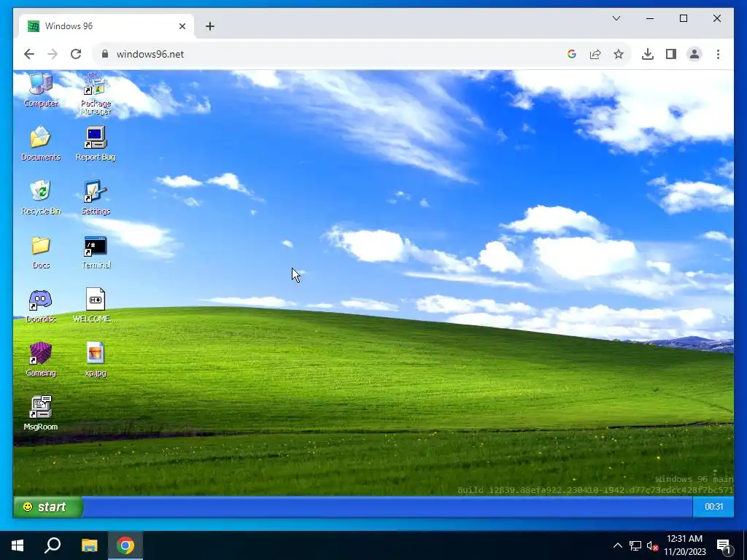The image size is (747, 560).
Task: Toggle the Chrome side panel
Action: (x=671, y=54)
